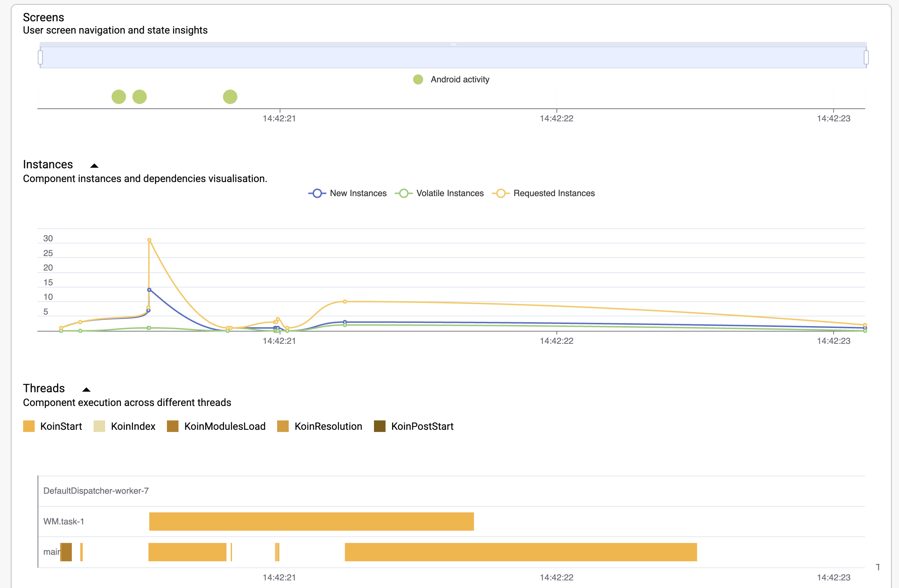The width and height of the screenshot is (899, 588).
Task: Click the second Android activity dot
Action: [x=139, y=97]
